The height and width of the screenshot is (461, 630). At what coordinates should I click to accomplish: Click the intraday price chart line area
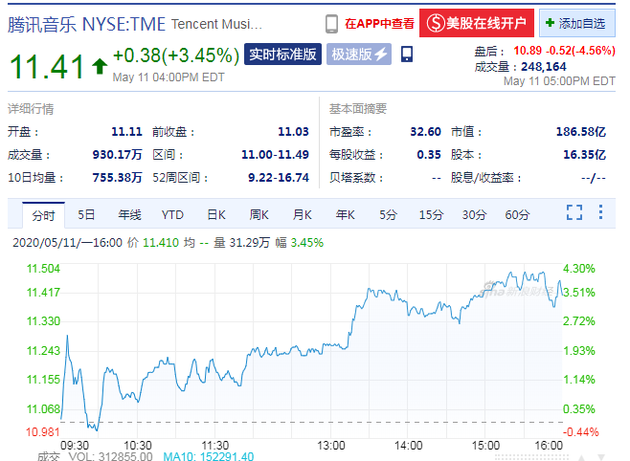click(311, 350)
